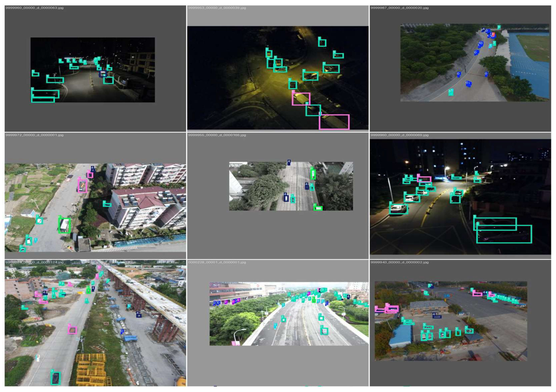Select the pink box on the road by the viaduct
Image resolution: width=556 pixels, height=392 pixels.
pos(72,330)
